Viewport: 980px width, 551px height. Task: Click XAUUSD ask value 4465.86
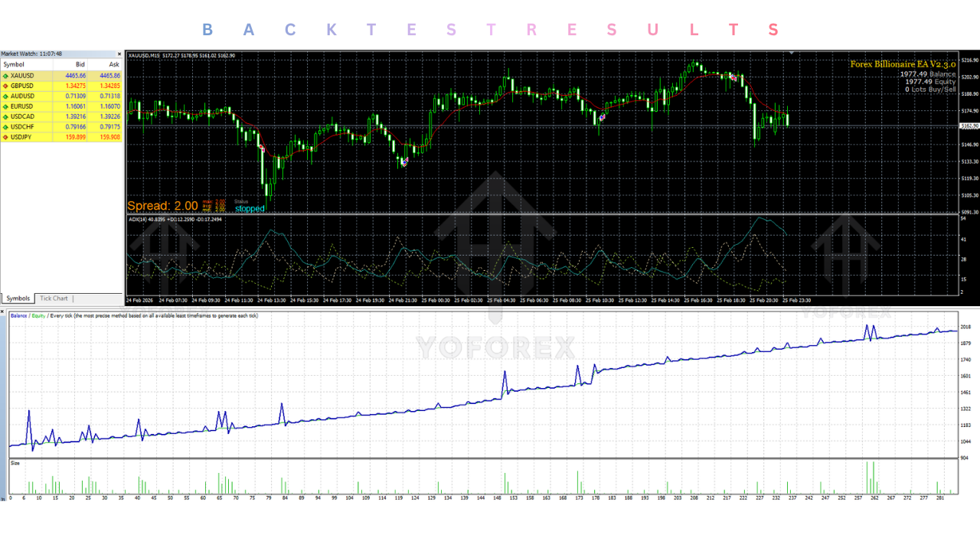[x=110, y=76]
